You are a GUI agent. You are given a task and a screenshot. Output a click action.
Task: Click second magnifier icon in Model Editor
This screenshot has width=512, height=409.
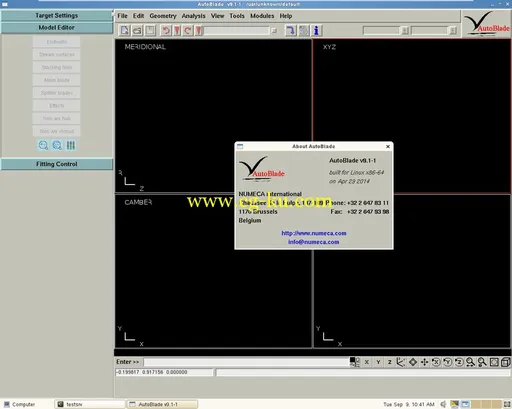(x=57, y=145)
